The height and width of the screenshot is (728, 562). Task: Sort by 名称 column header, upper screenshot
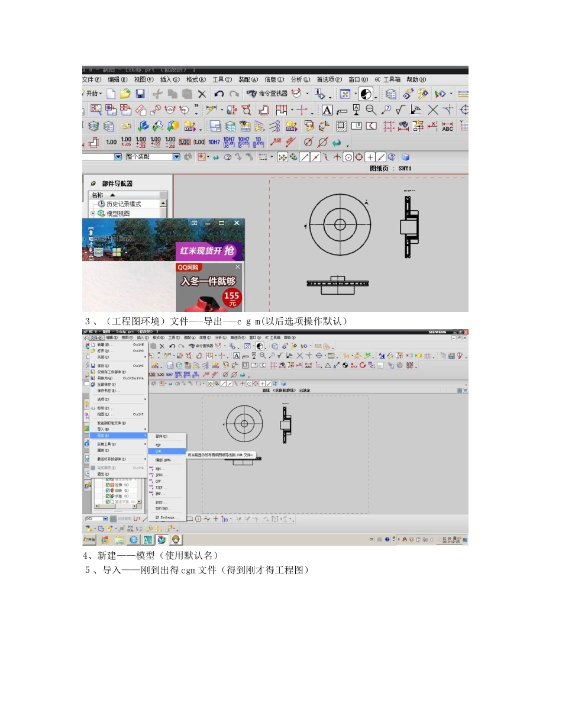[124, 195]
